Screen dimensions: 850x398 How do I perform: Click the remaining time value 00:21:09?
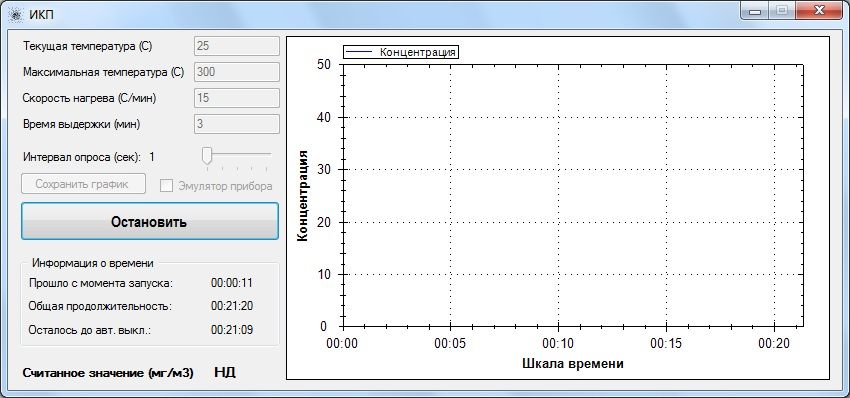[x=231, y=329]
